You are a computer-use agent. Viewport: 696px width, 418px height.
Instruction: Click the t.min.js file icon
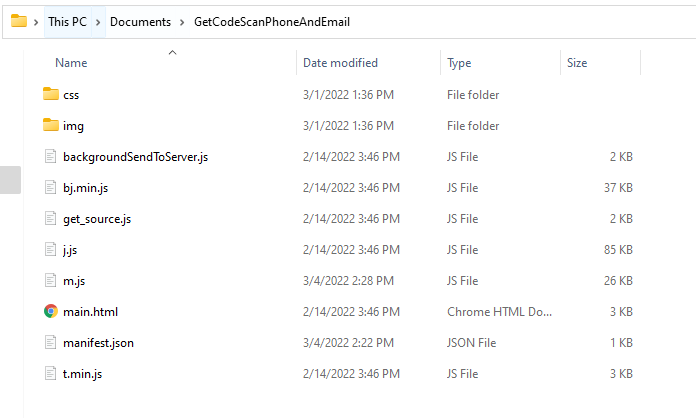(x=51, y=374)
